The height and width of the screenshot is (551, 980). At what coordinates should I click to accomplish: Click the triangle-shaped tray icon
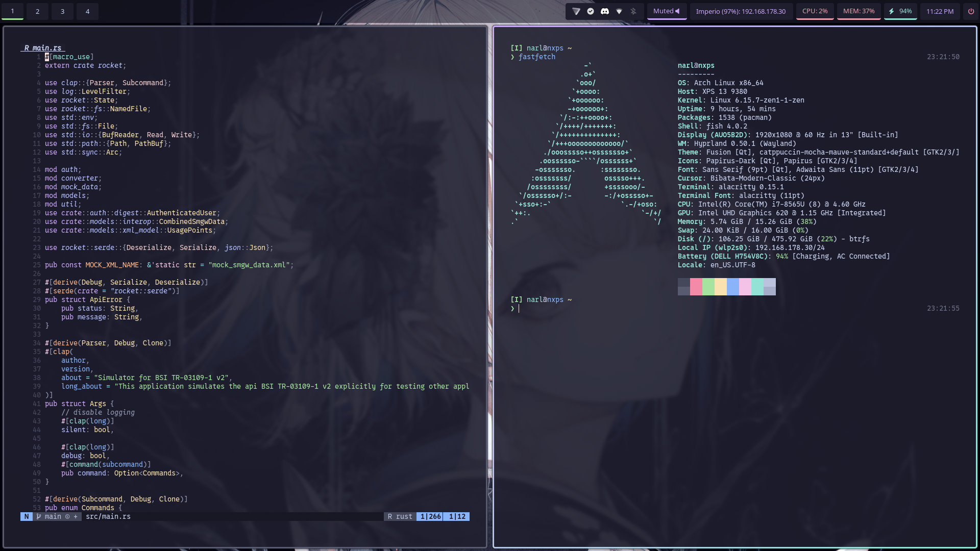(576, 11)
